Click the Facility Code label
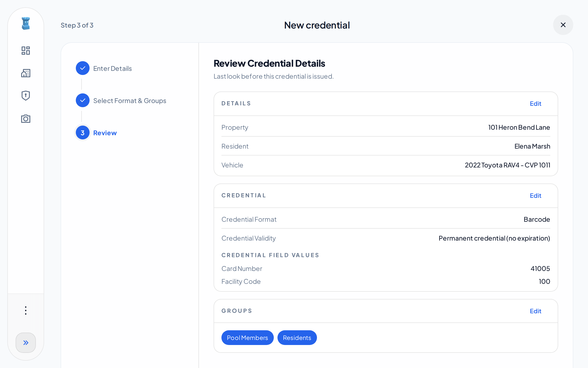588x368 pixels. 241,281
